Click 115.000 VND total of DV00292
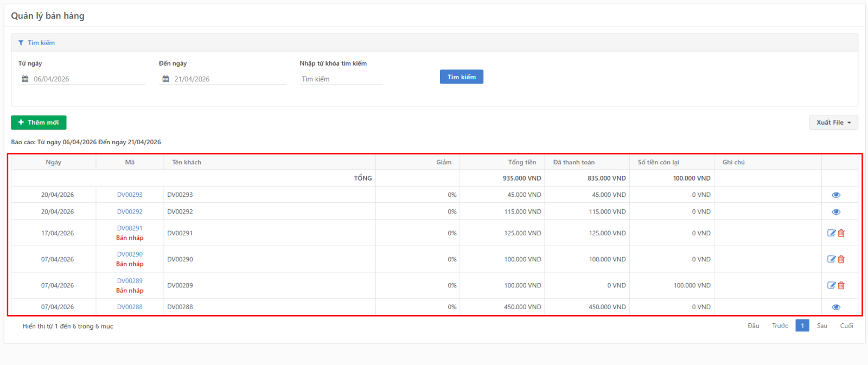Image resolution: width=868 pixels, height=365 pixels. [522, 212]
